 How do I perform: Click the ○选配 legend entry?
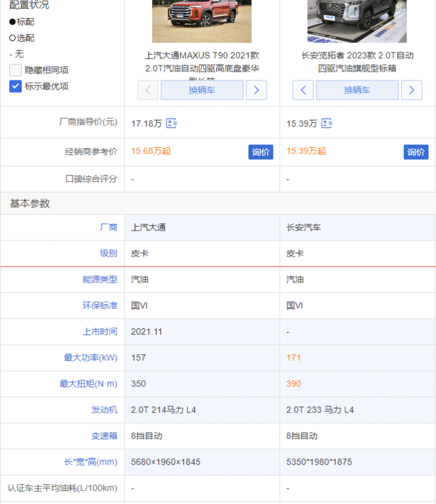tap(22, 38)
